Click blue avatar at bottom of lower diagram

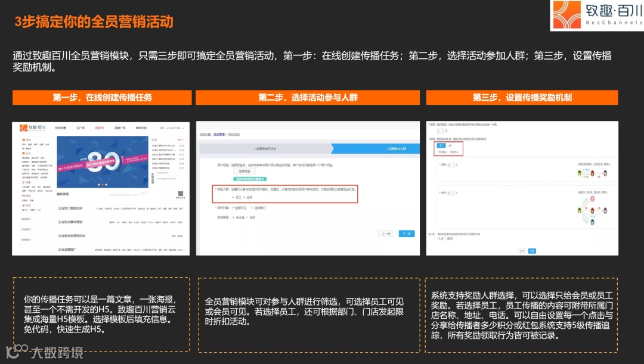click(x=592, y=222)
